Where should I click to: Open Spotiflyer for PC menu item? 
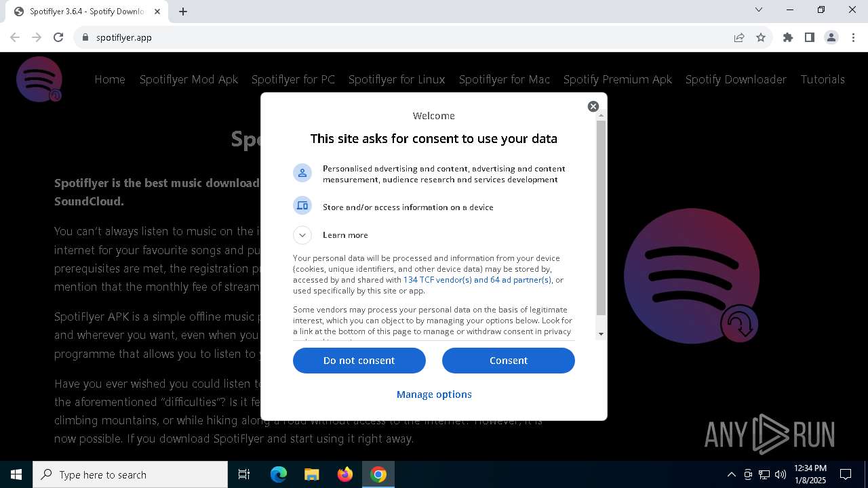click(293, 79)
